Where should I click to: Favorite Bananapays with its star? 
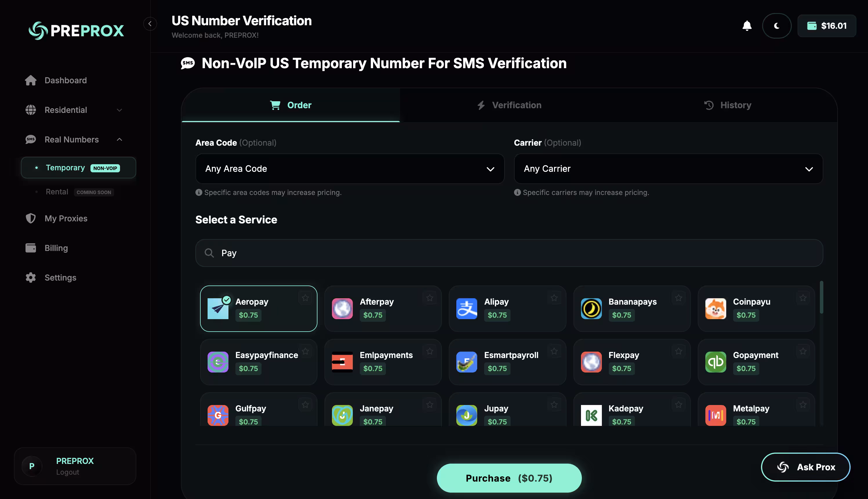678,298
